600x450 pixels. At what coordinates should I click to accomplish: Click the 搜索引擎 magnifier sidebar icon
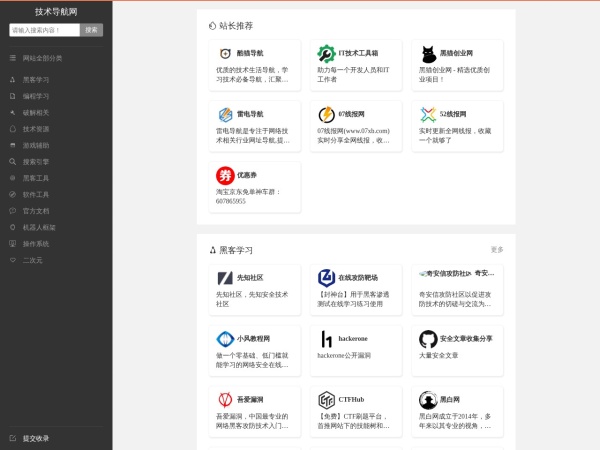(13, 161)
